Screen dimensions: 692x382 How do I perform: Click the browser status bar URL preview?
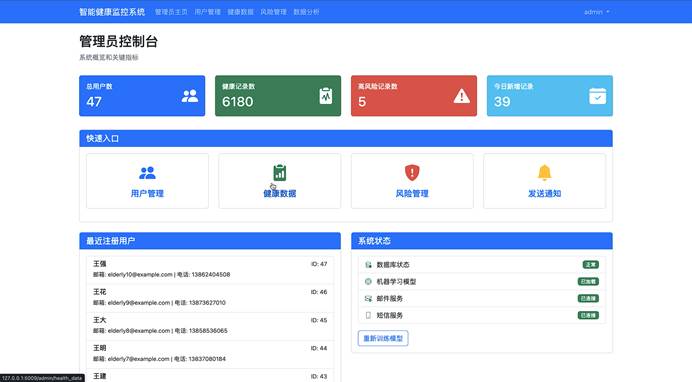click(x=42, y=378)
